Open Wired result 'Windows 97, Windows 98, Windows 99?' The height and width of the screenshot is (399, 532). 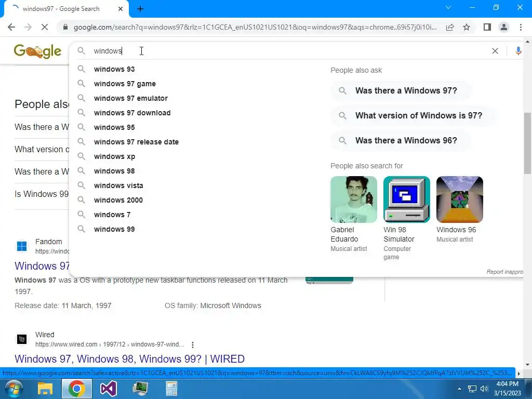pyautogui.click(x=129, y=359)
